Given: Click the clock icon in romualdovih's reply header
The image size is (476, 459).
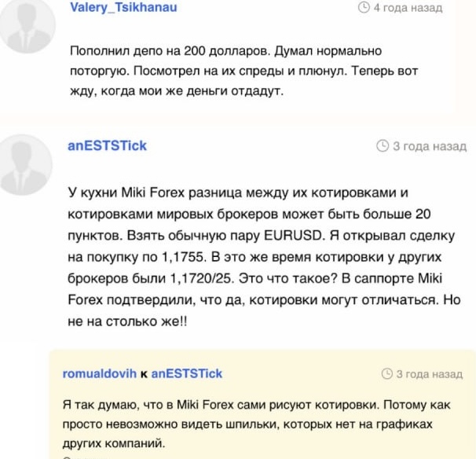Looking at the screenshot, I should click(387, 373).
